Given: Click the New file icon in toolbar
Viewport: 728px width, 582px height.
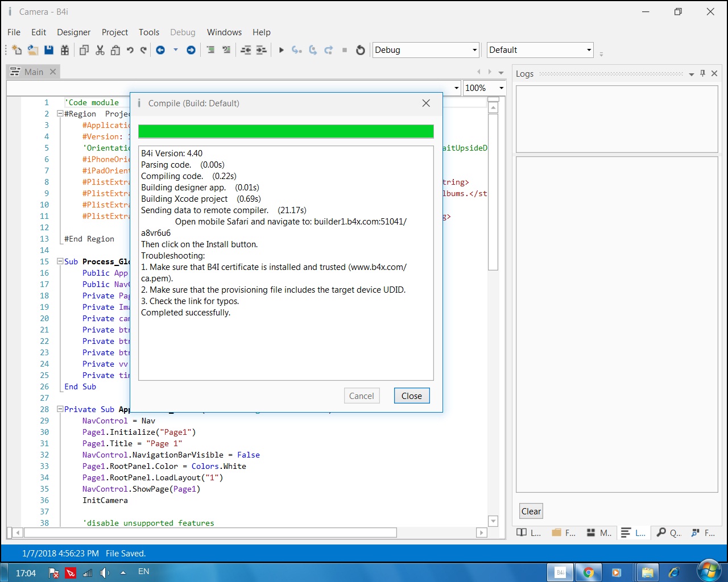Looking at the screenshot, I should (16, 50).
